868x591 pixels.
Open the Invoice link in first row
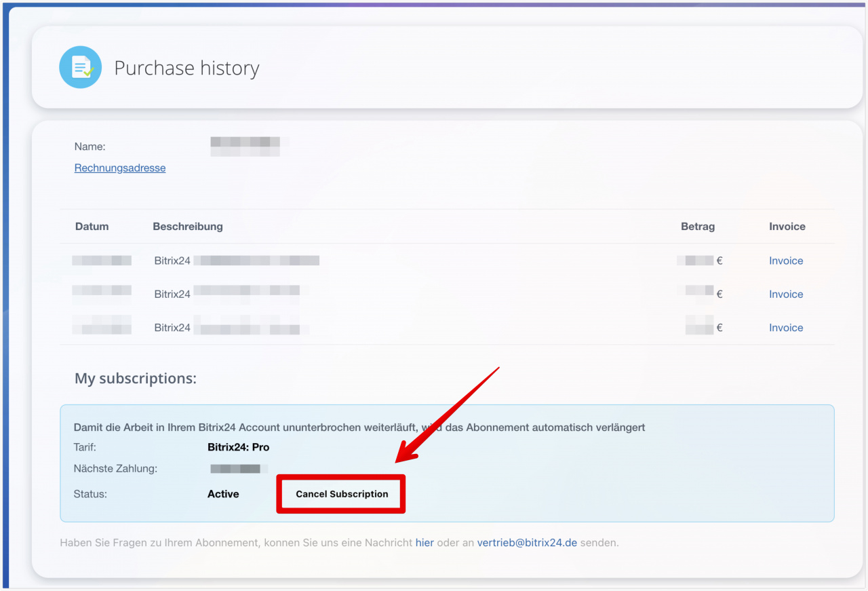[x=786, y=261]
